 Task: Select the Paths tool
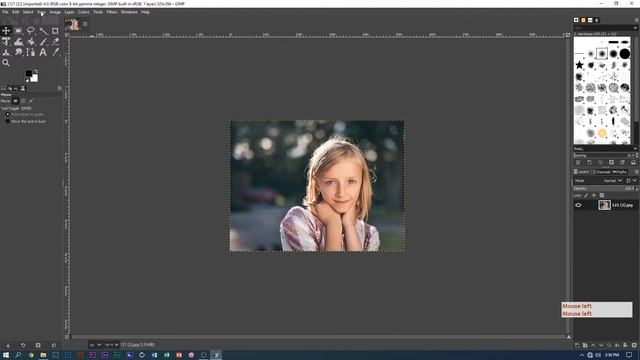tap(31, 52)
